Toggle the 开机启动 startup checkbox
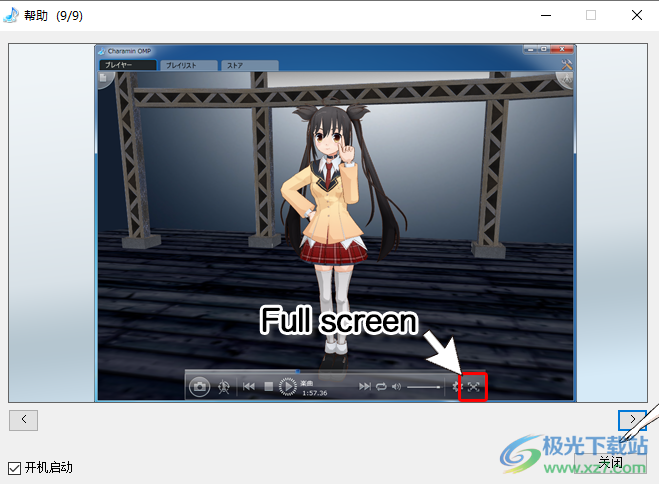Image resolution: width=659 pixels, height=484 pixels. coord(15,468)
